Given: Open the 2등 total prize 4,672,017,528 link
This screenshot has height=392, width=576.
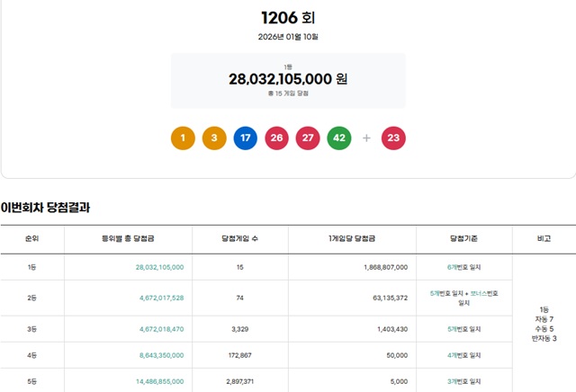Looking at the screenshot, I should click(x=159, y=298).
